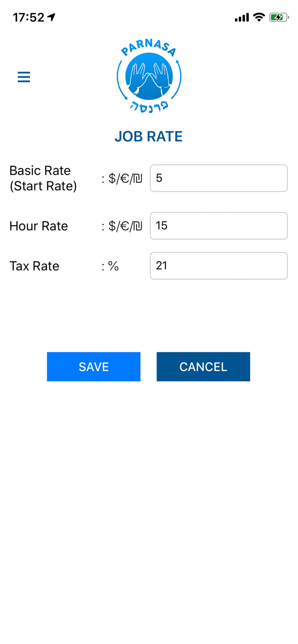Tap the Hour Rate label
The image size is (298, 644).
click(x=39, y=226)
